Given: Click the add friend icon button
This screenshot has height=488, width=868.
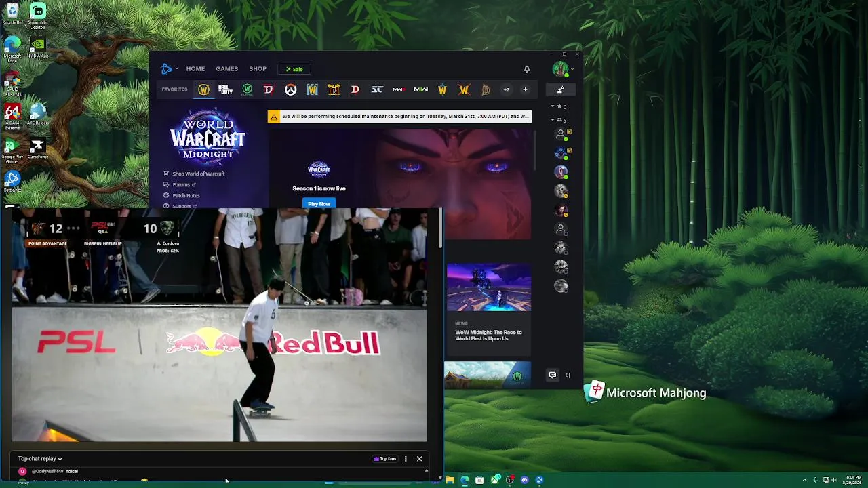Looking at the screenshot, I should [561, 89].
